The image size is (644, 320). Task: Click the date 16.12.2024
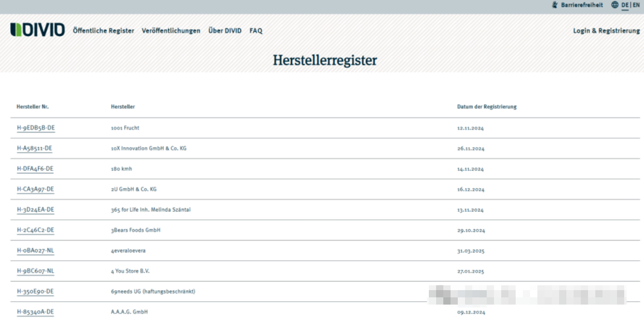[471, 190]
